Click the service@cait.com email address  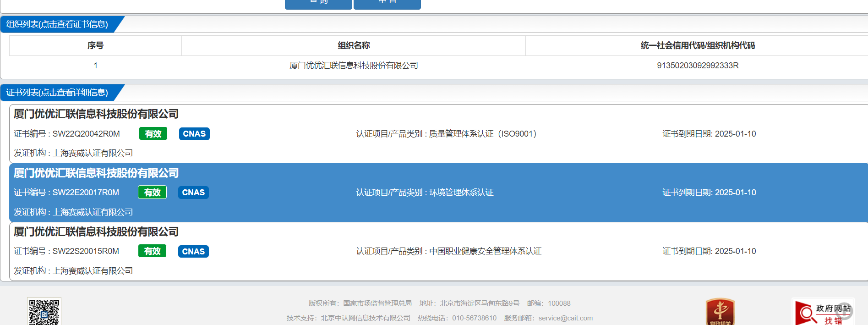[x=566, y=318]
